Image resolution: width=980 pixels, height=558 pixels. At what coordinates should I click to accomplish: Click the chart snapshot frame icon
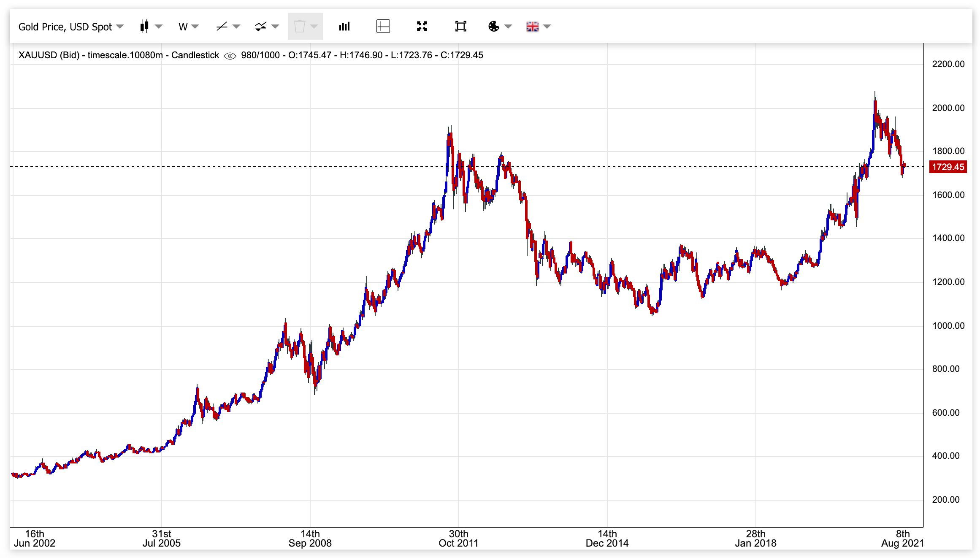point(461,26)
